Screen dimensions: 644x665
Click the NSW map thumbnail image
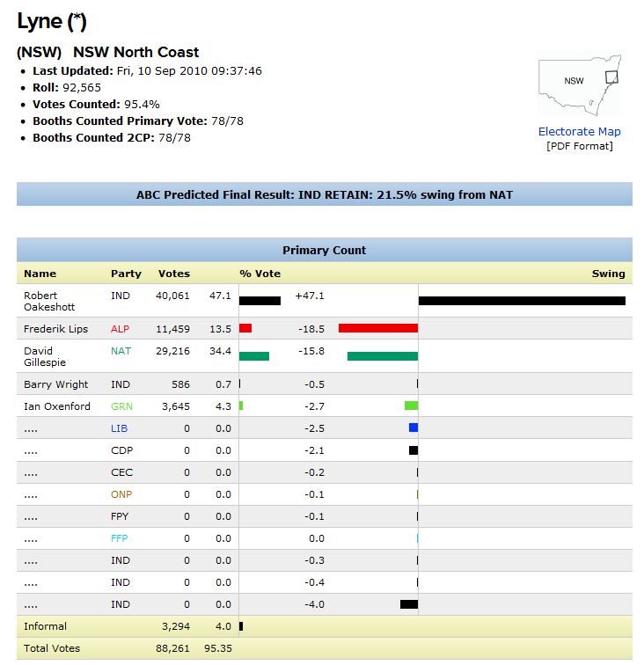click(579, 86)
